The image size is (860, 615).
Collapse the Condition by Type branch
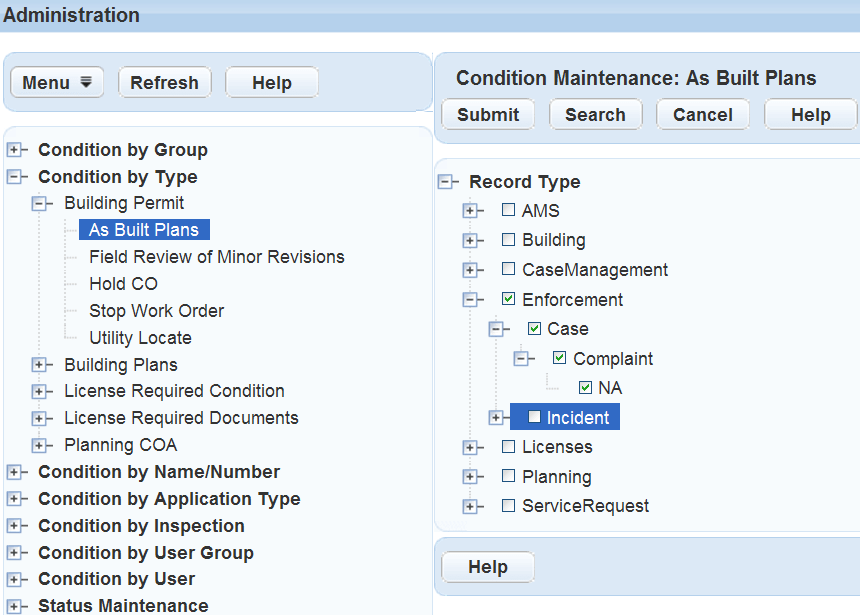(x=18, y=176)
